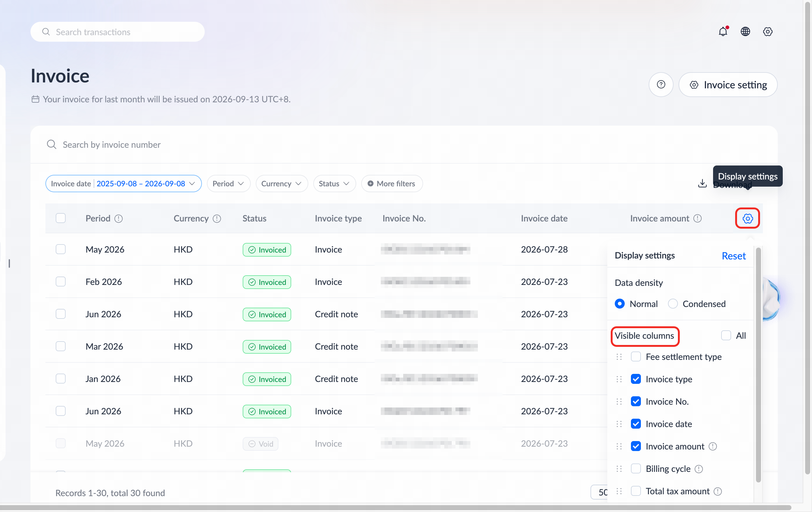Image resolution: width=812 pixels, height=512 pixels.
Task: Grab drag handle for Invoice amount option
Action: coord(619,447)
